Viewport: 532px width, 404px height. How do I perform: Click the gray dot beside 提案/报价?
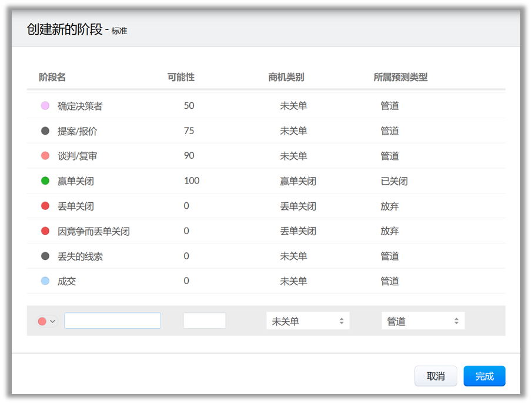(x=45, y=131)
